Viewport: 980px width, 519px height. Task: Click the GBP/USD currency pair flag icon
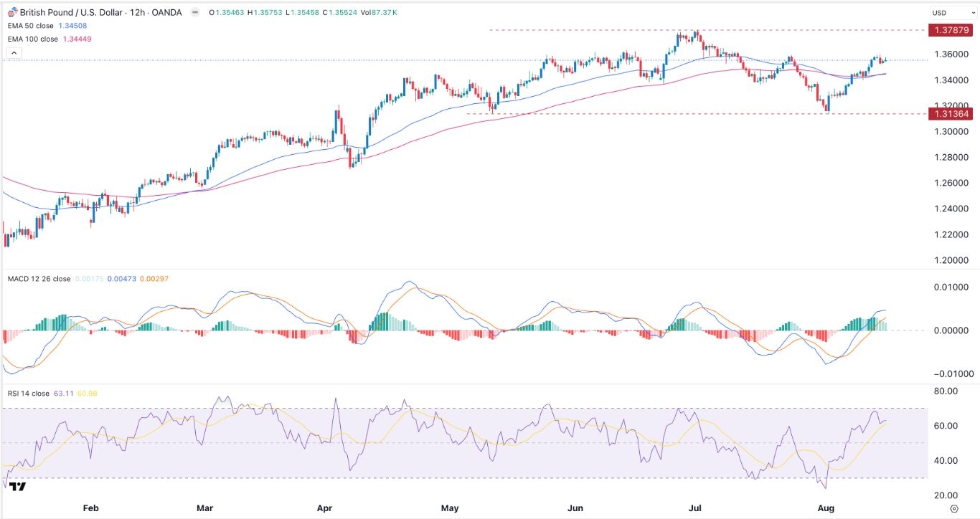(12, 12)
